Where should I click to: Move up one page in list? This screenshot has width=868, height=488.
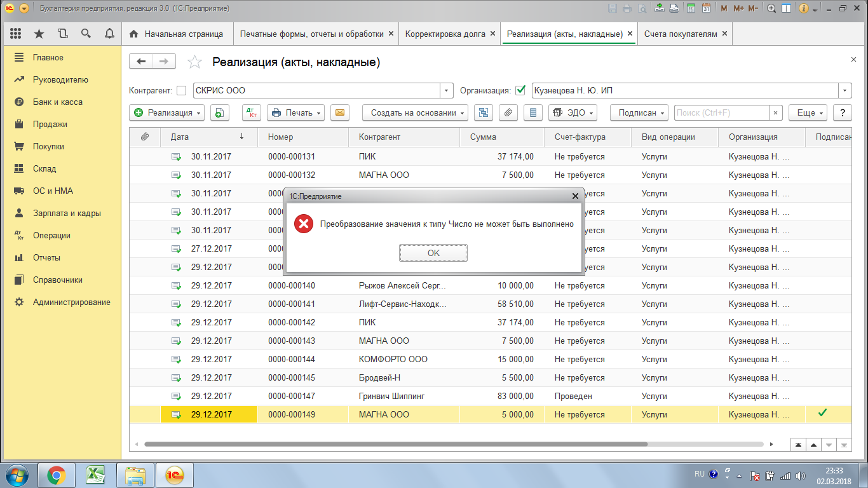813,445
